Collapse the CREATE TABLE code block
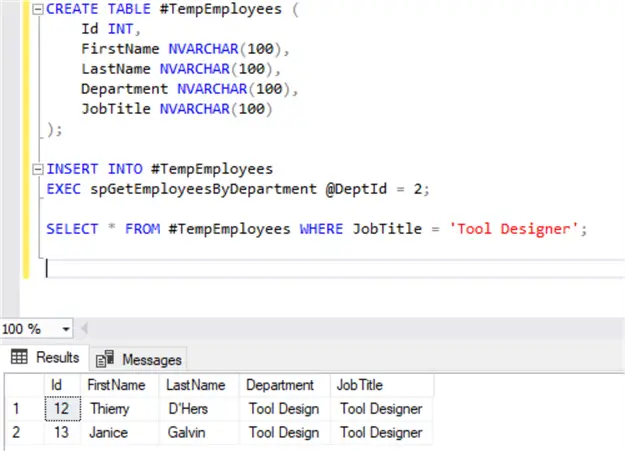The image size is (625, 451). (x=37, y=9)
